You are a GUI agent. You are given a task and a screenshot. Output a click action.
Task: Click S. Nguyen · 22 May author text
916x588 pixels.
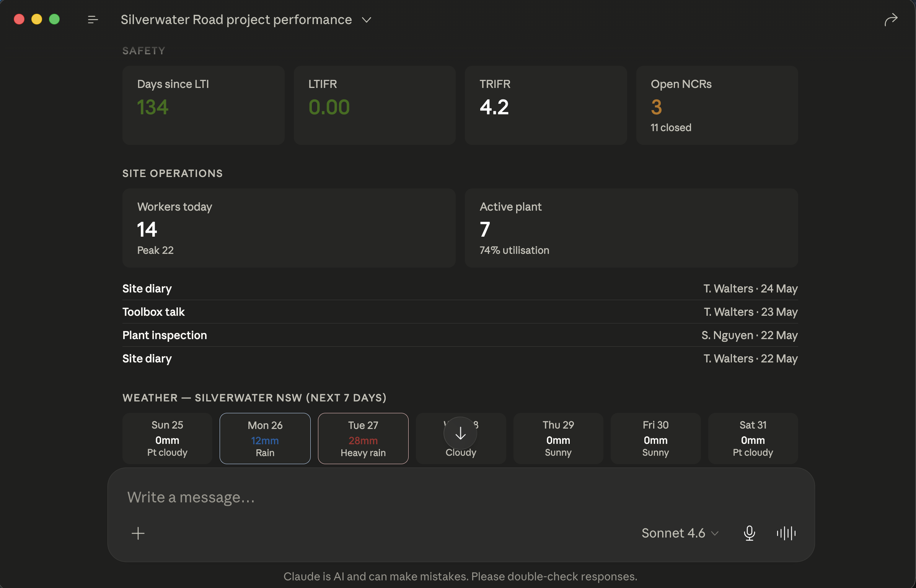point(750,335)
